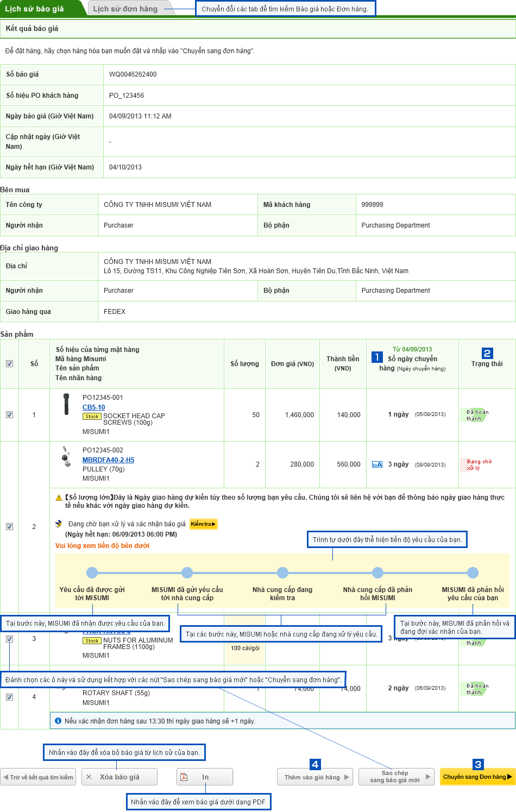
Task: Select quote date '04/09/2013 11:12 AM'
Action: [140, 116]
